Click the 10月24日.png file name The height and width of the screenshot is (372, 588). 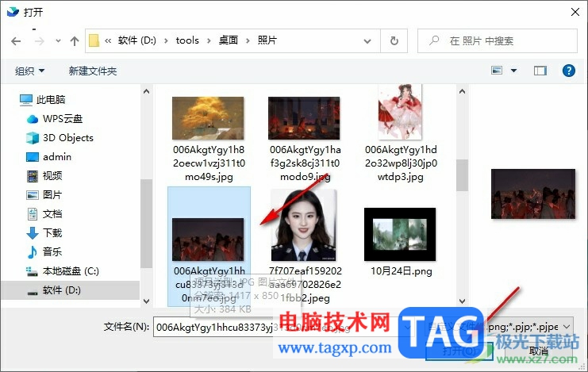pos(402,271)
